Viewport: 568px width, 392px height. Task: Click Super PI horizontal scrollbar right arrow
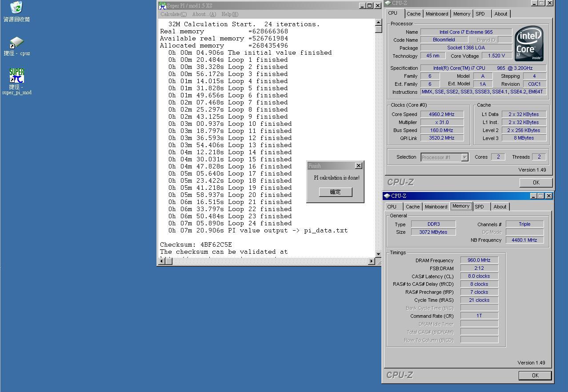click(x=372, y=261)
